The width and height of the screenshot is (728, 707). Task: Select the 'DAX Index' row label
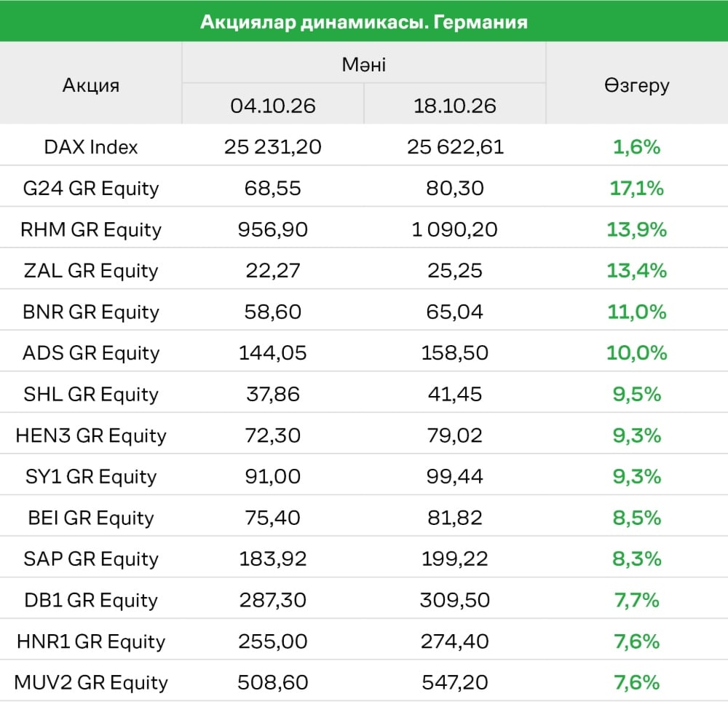(x=91, y=147)
